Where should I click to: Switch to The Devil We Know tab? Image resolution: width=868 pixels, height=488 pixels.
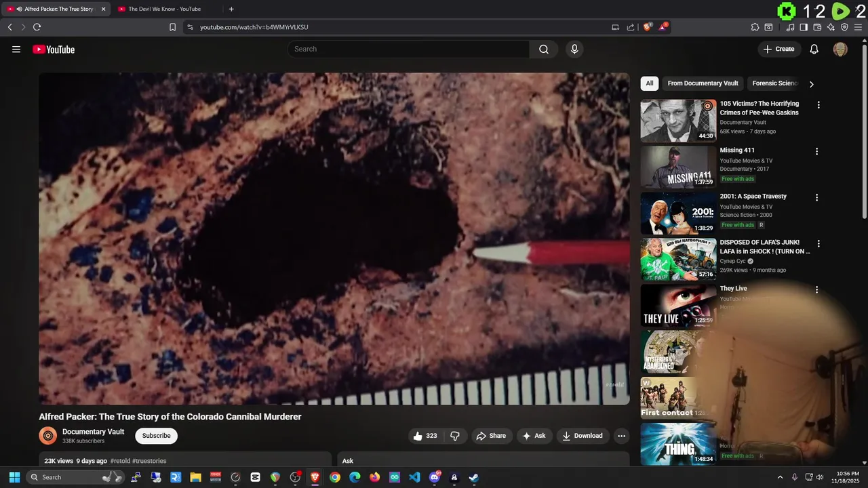click(x=164, y=9)
